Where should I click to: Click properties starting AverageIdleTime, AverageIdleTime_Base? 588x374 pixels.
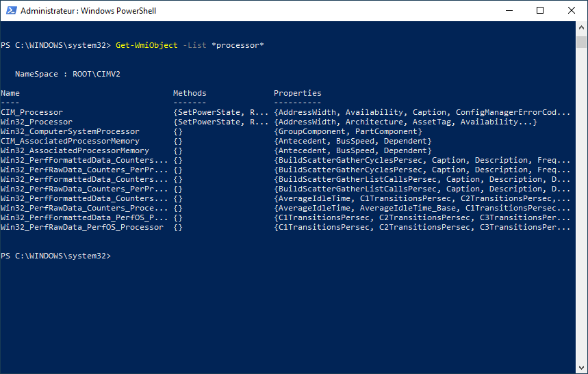click(x=422, y=209)
